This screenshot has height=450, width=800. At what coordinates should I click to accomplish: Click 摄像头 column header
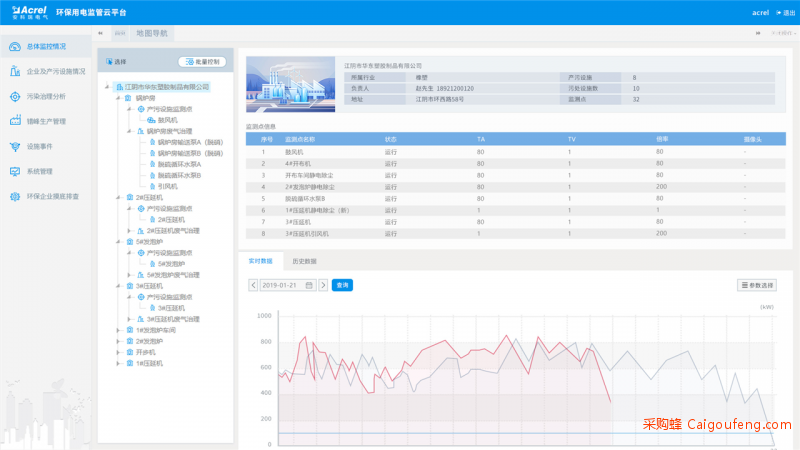pos(753,139)
